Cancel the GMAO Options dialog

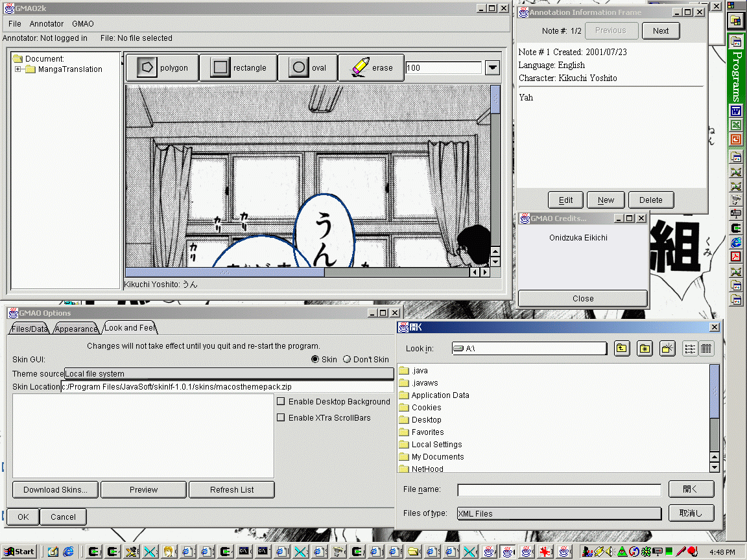tap(63, 517)
